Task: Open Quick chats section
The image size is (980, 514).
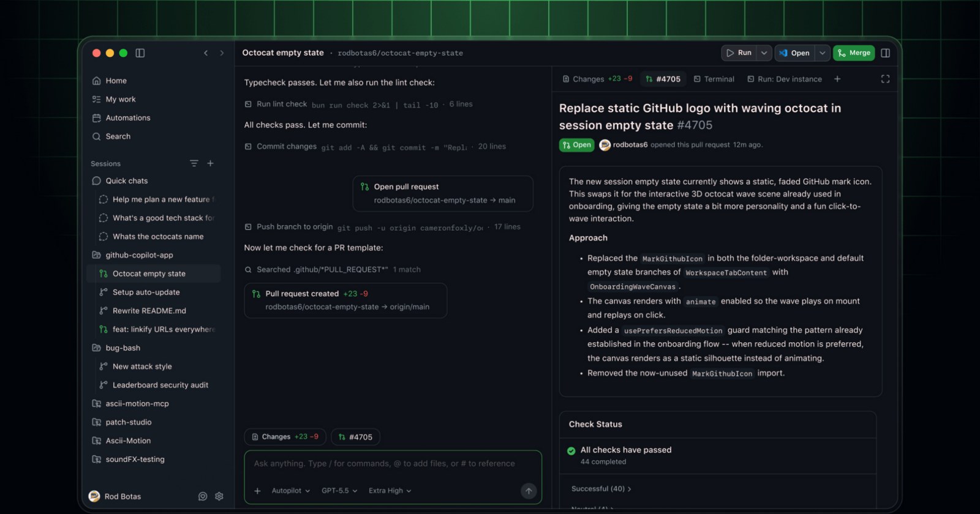Action: (x=120, y=181)
